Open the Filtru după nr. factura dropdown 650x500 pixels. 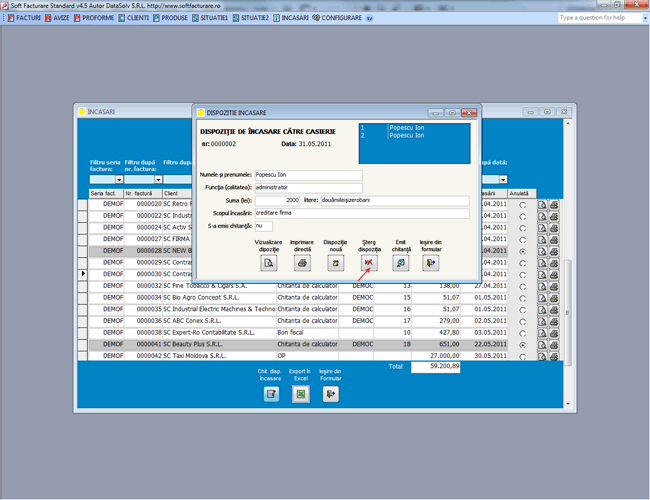point(158,180)
